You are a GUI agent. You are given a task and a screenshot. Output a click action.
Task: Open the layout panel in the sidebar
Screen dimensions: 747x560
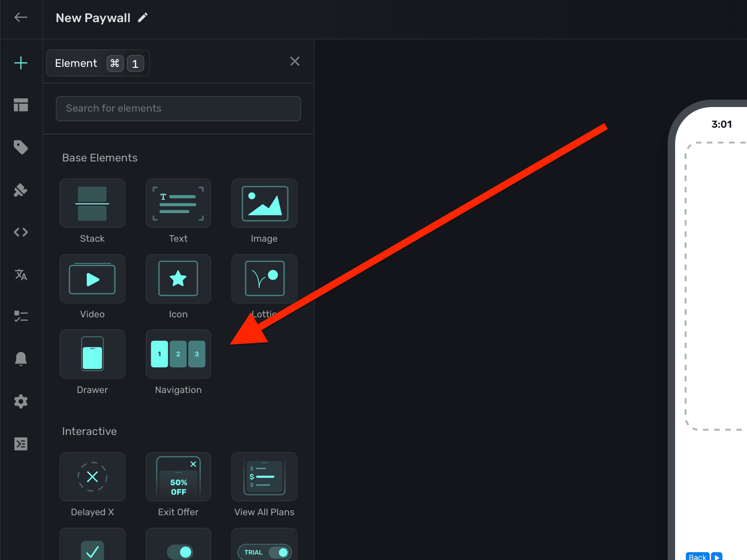(x=21, y=105)
